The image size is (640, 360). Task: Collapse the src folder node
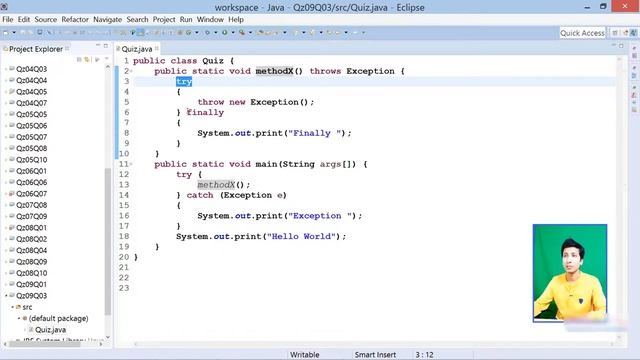(x=13, y=307)
